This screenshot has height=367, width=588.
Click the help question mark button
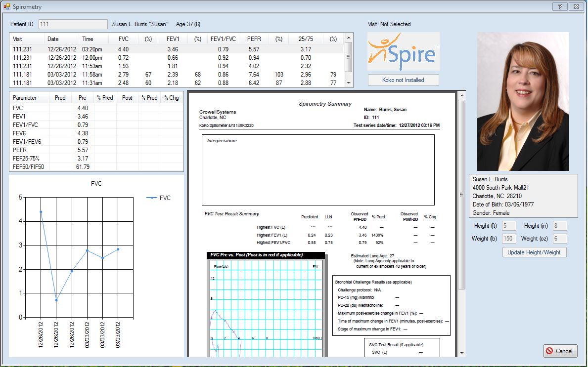[560, 6]
